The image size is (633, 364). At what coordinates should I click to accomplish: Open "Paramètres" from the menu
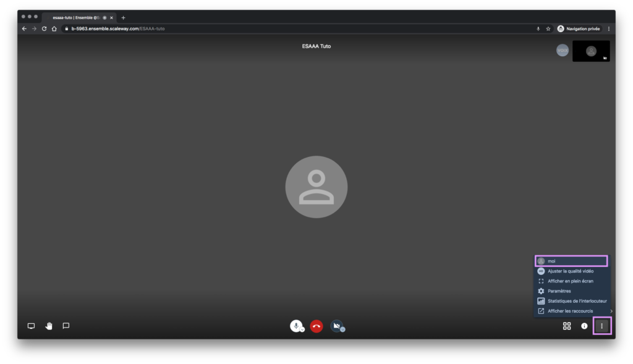click(559, 291)
